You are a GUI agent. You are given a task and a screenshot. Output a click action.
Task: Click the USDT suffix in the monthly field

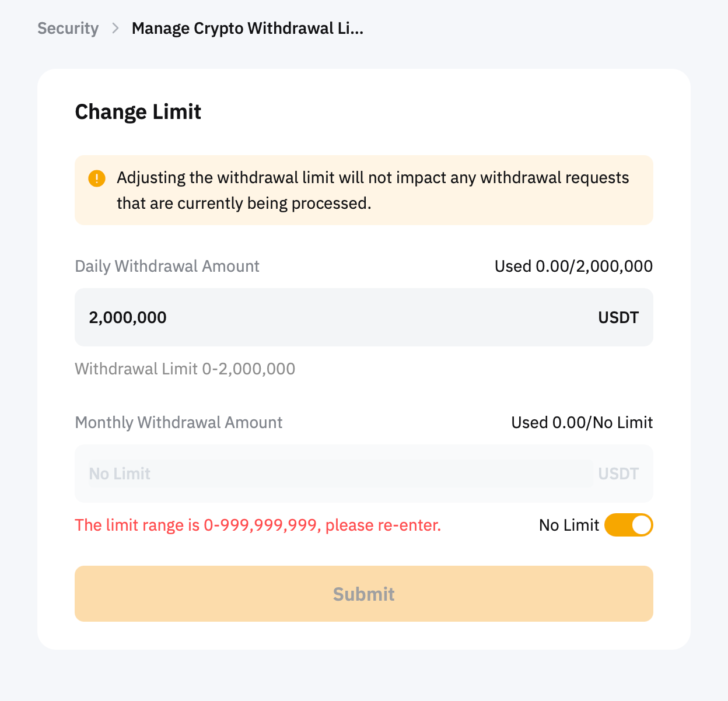point(618,474)
